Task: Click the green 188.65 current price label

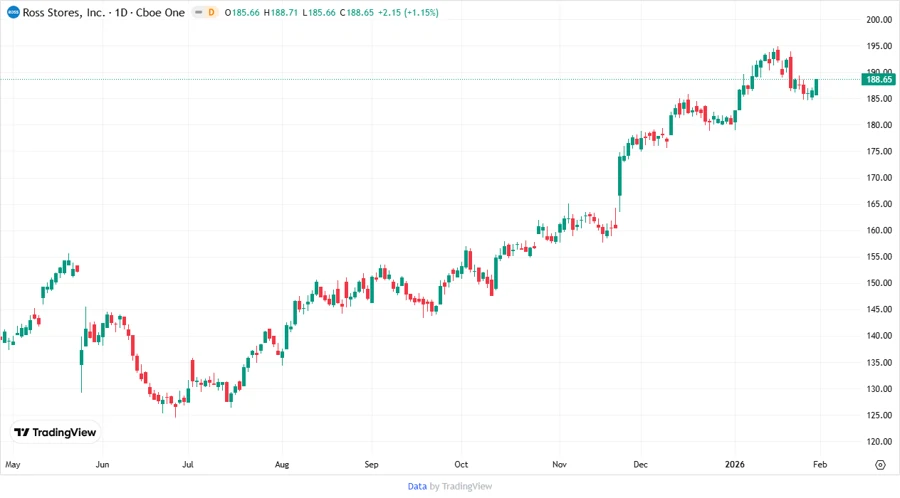Action: click(879, 79)
